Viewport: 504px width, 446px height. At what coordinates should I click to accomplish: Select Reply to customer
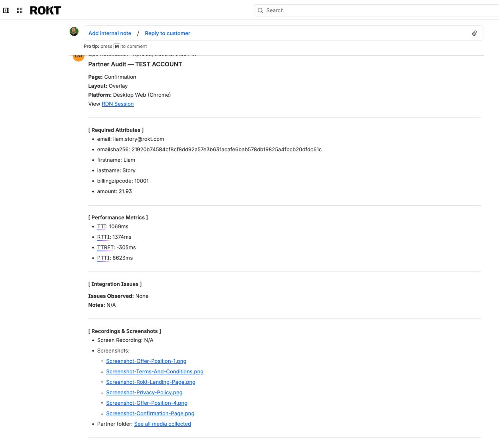click(167, 33)
